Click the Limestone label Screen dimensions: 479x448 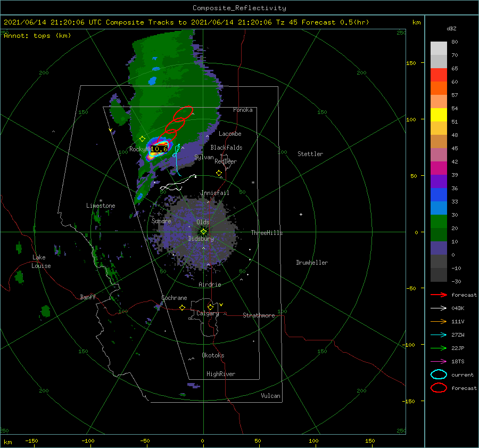pos(101,206)
